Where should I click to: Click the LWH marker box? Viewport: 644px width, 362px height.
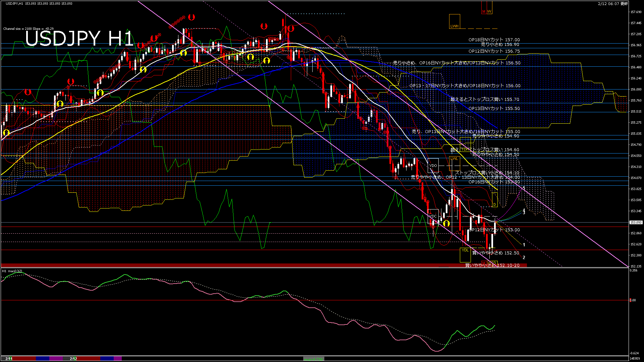pos(454,21)
